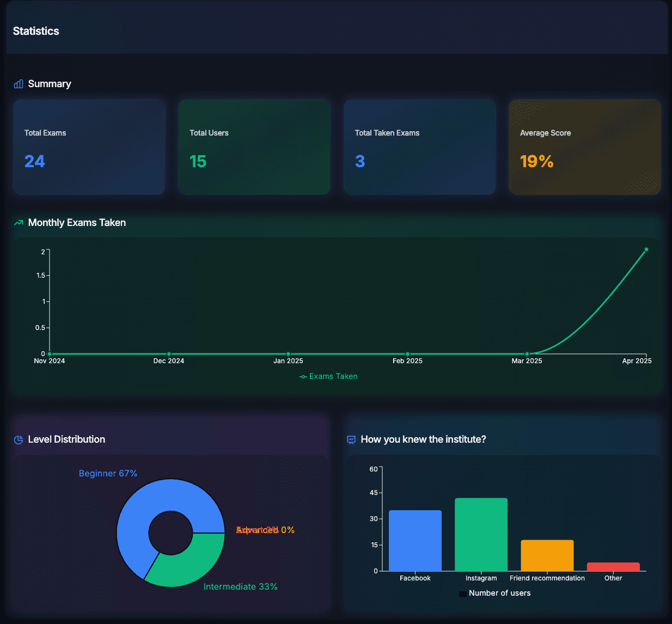The height and width of the screenshot is (624, 672).
Task: Click the bar chart icon beside Summary
Action: (x=18, y=84)
